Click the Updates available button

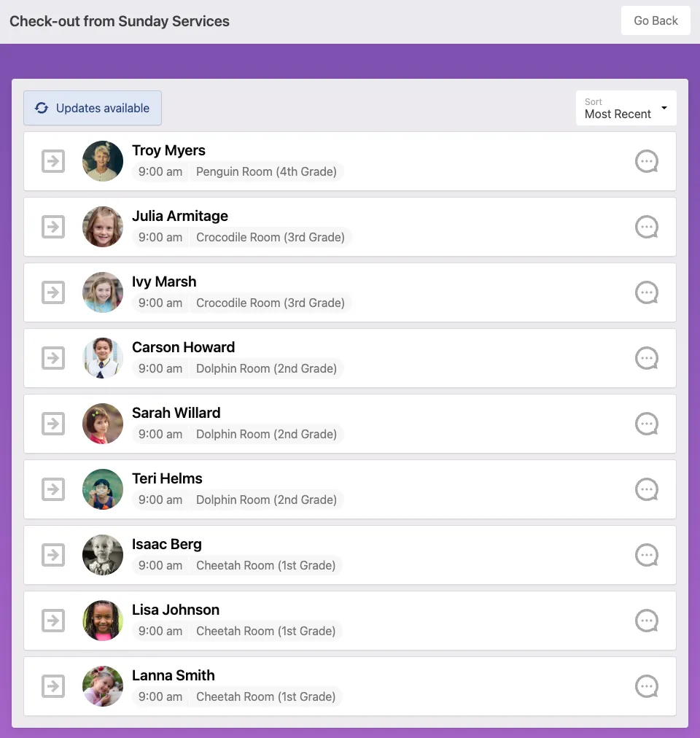[x=93, y=108]
